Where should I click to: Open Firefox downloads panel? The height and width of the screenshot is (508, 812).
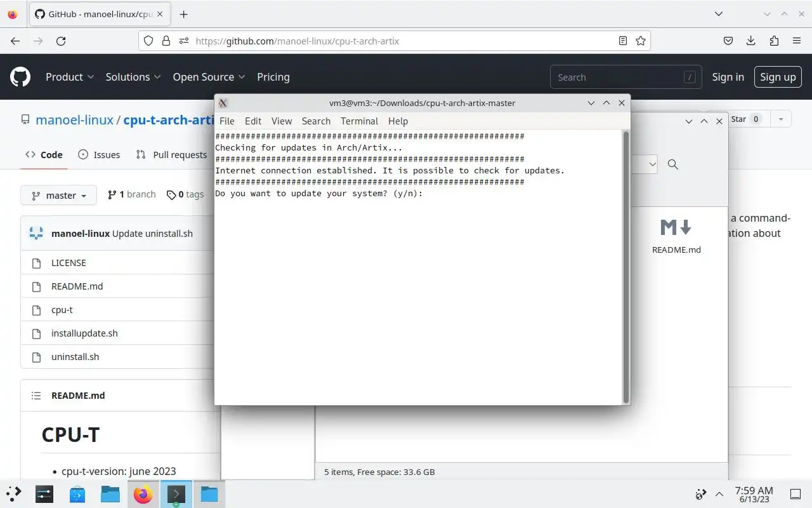click(751, 41)
